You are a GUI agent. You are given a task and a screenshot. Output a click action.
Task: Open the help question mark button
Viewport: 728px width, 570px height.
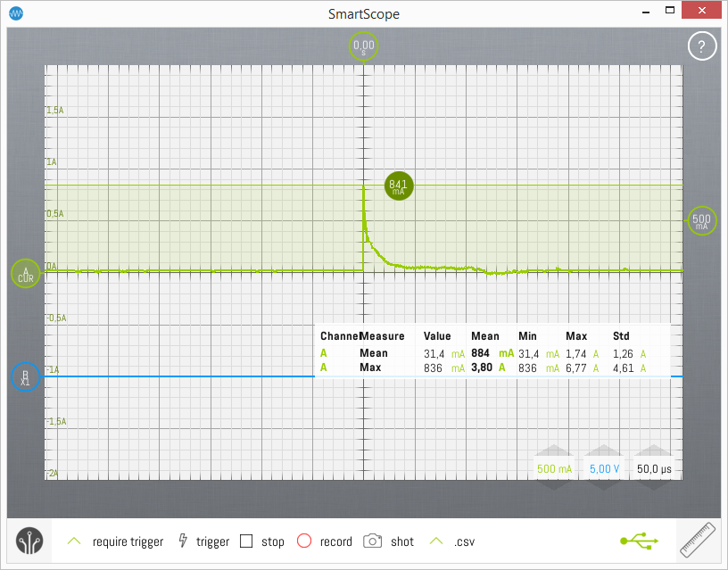pos(701,46)
